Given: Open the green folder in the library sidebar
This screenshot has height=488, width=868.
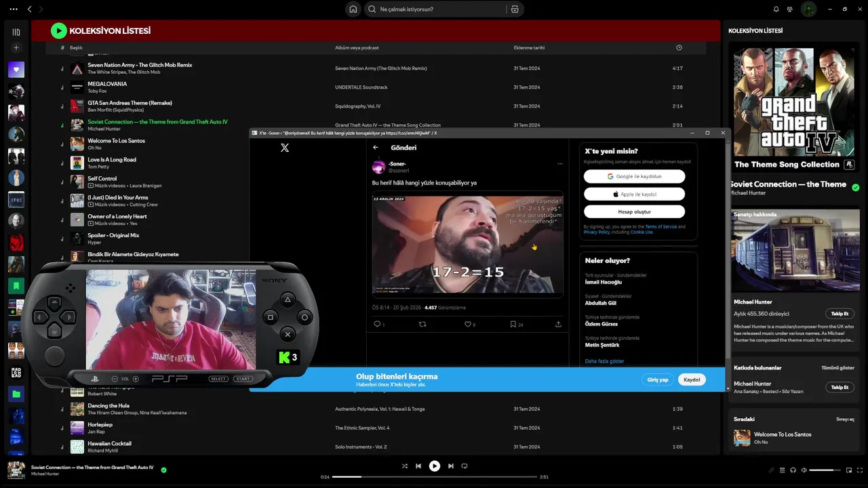Looking at the screenshot, I should pyautogui.click(x=16, y=394).
